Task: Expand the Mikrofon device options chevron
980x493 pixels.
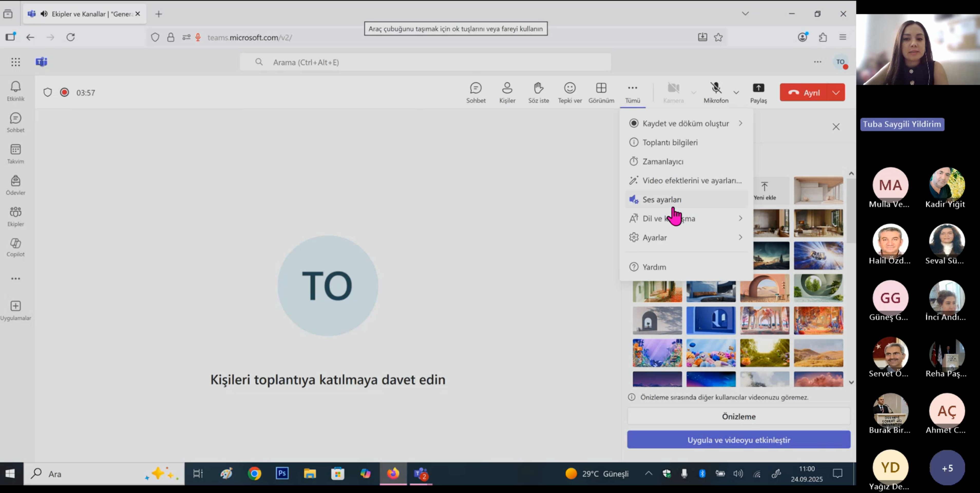Action: (736, 92)
